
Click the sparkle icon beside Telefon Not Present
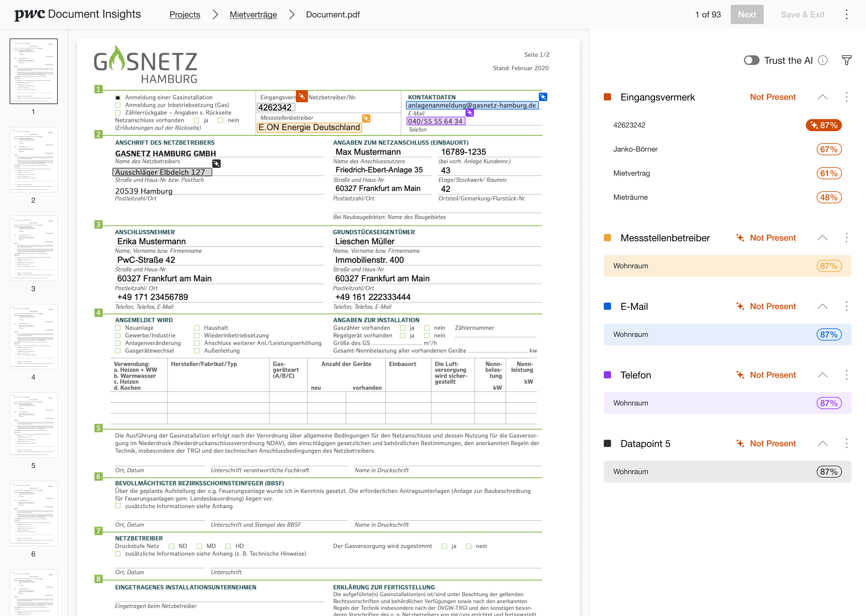pos(740,375)
